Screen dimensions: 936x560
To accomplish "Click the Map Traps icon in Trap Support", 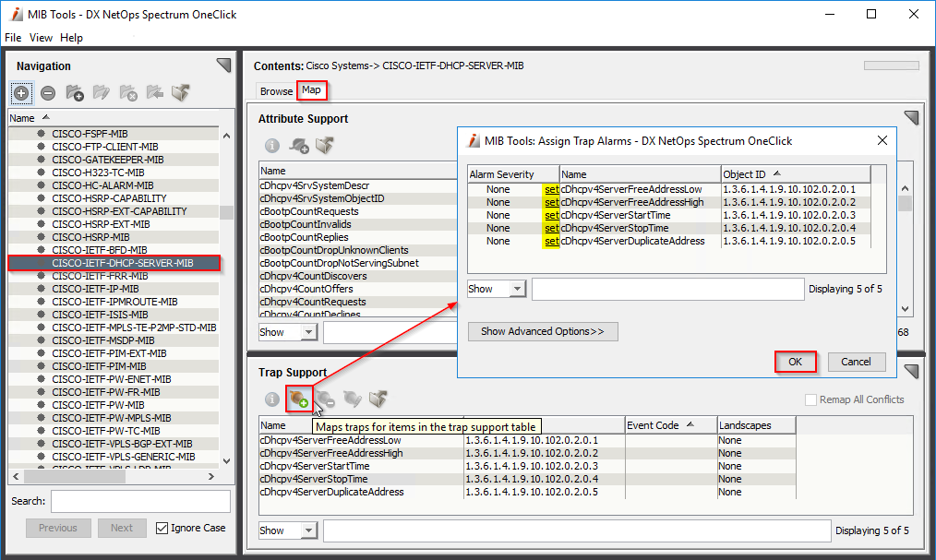I will [297, 399].
